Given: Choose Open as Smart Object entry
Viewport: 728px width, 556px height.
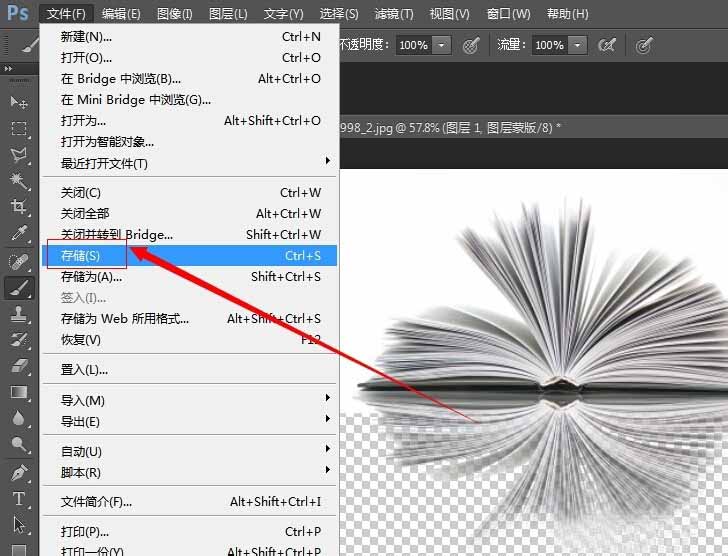Looking at the screenshot, I should click(x=189, y=142).
